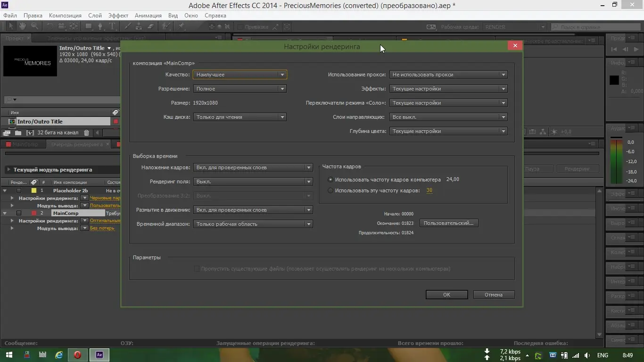The height and width of the screenshot is (362, 644).
Task: Open the Размытие в движении dropdown
Action: point(253,210)
